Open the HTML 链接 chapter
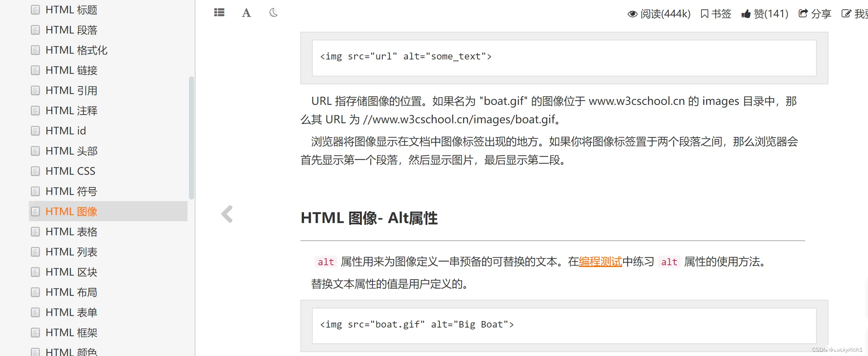 click(71, 70)
